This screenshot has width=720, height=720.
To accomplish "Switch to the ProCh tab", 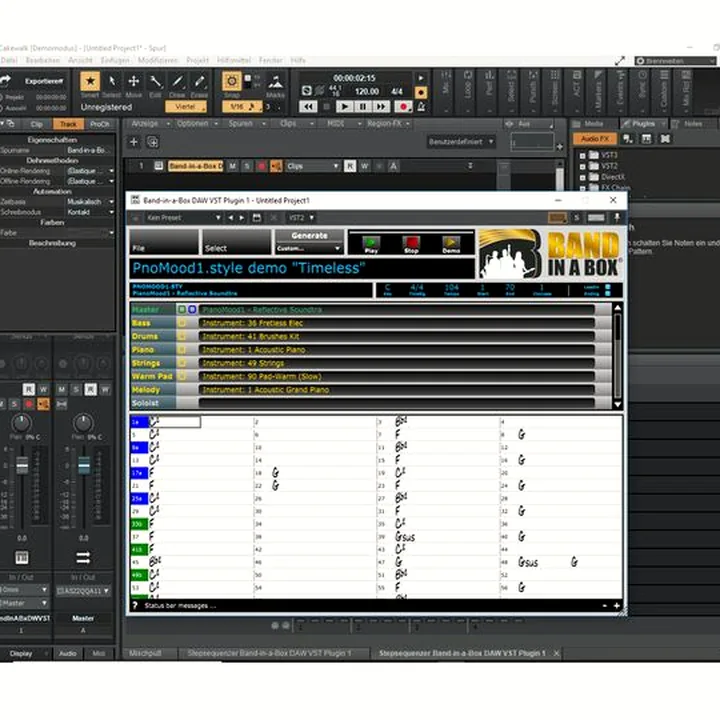I will 100,124.
